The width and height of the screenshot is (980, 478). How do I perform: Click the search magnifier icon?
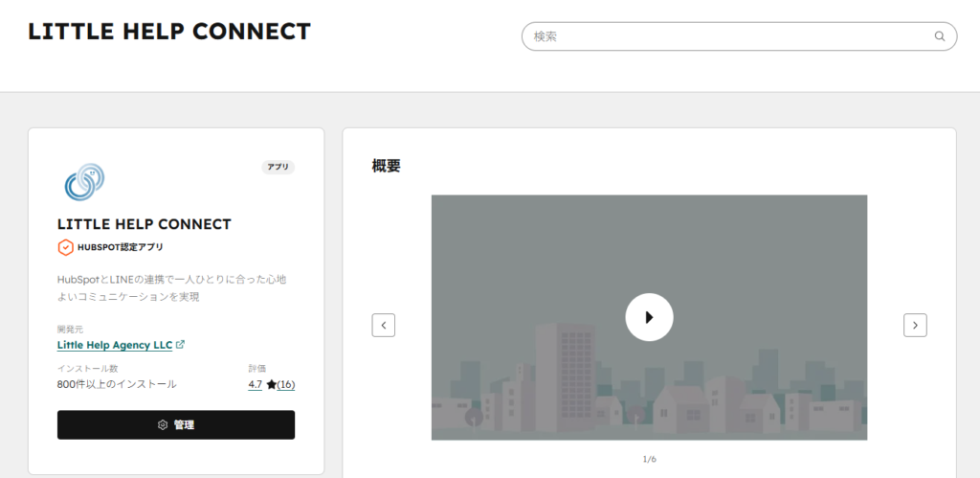click(940, 36)
